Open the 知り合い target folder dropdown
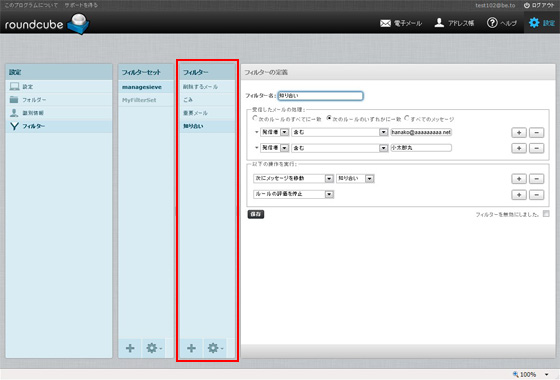This screenshot has width=560, height=380. (355, 178)
